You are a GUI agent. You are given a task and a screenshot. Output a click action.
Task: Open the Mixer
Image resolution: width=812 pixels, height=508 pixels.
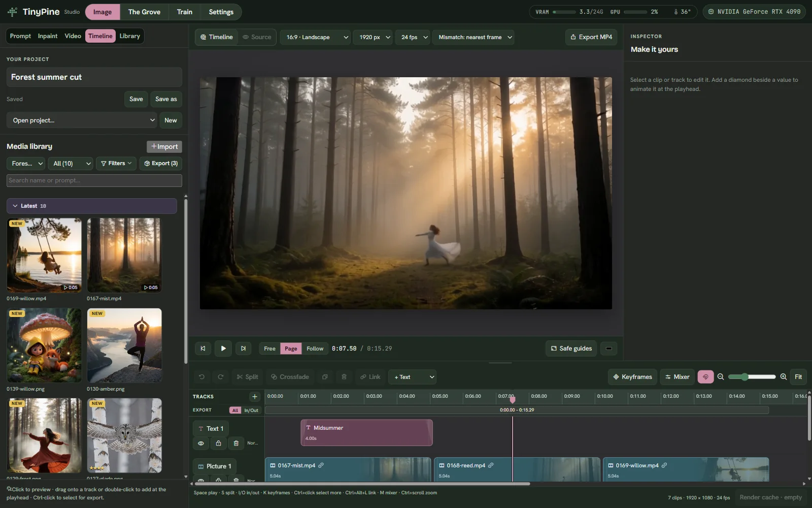pyautogui.click(x=677, y=377)
